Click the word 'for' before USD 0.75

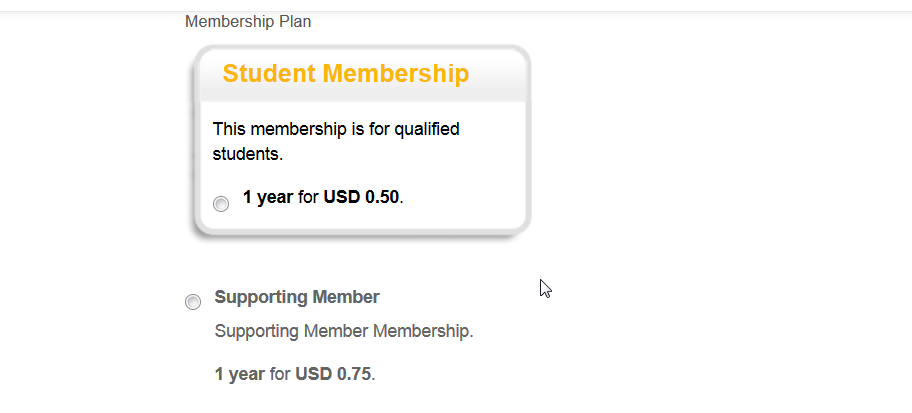click(281, 374)
